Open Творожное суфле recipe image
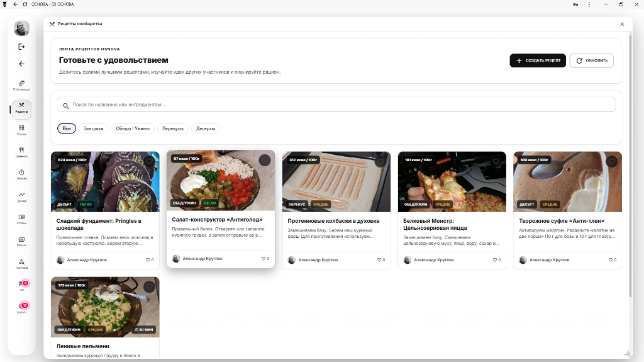 (568, 182)
